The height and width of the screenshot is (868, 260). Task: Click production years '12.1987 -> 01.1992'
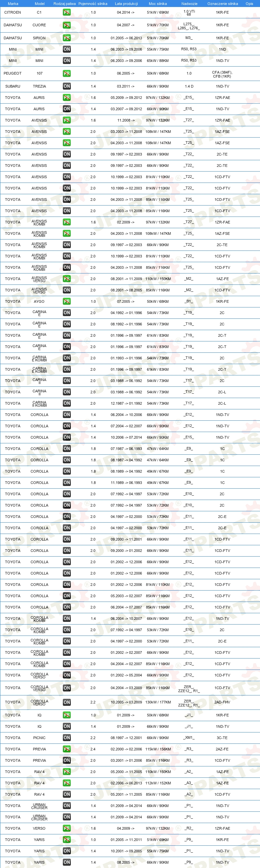pyautogui.click(x=126, y=403)
